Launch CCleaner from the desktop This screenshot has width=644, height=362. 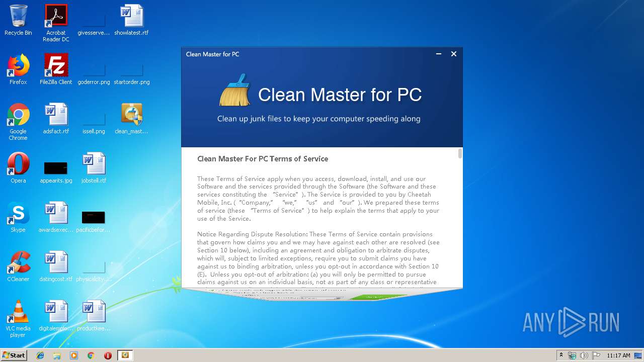(18, 266)
